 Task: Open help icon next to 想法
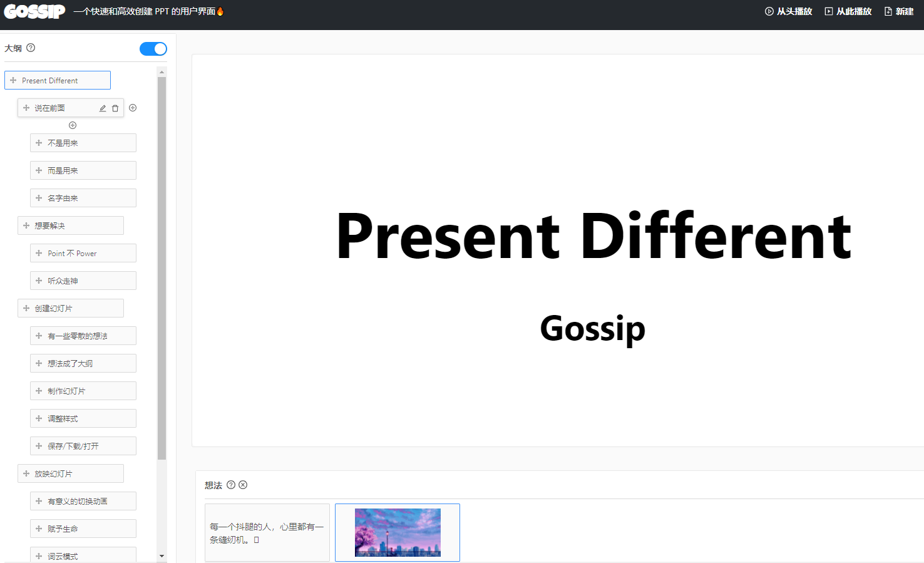tap(231, 485)
